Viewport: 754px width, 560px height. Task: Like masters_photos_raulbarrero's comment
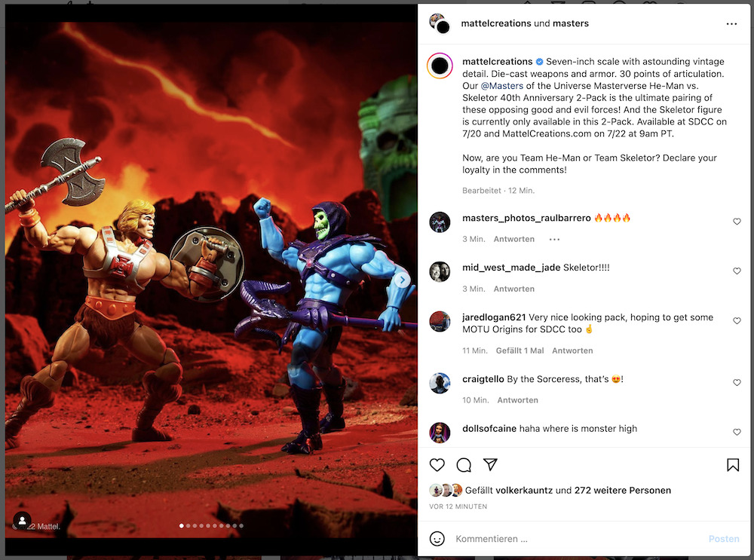[737, 221]
